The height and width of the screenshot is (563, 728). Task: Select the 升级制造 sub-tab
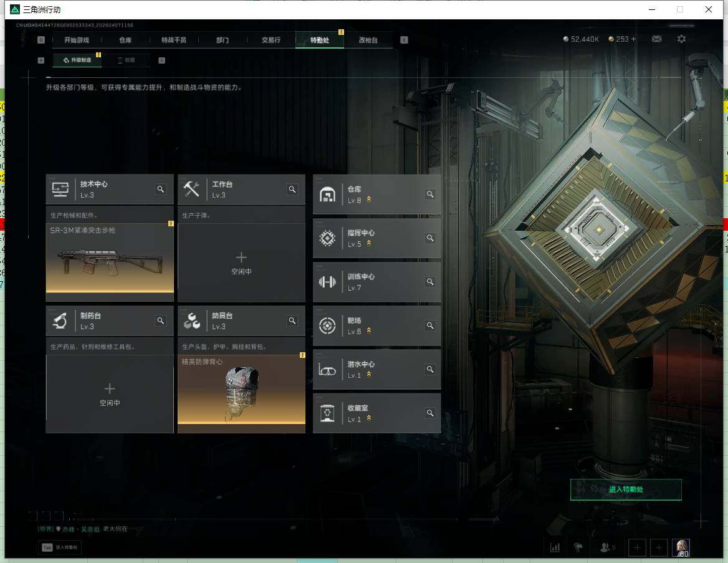(x=77, y=60)
